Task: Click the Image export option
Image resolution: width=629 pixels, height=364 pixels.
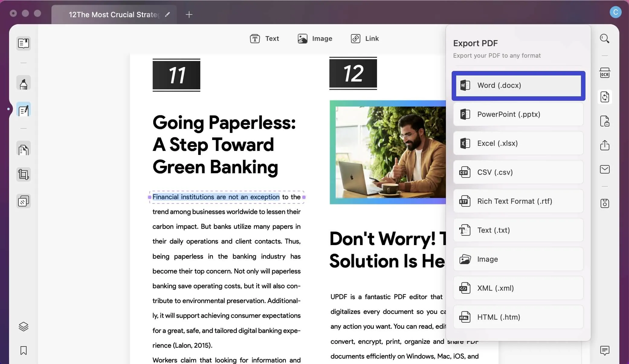Action: 518,259
